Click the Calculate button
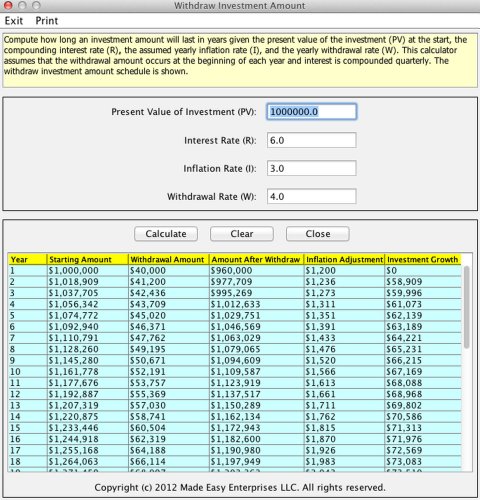 (166, 234)
